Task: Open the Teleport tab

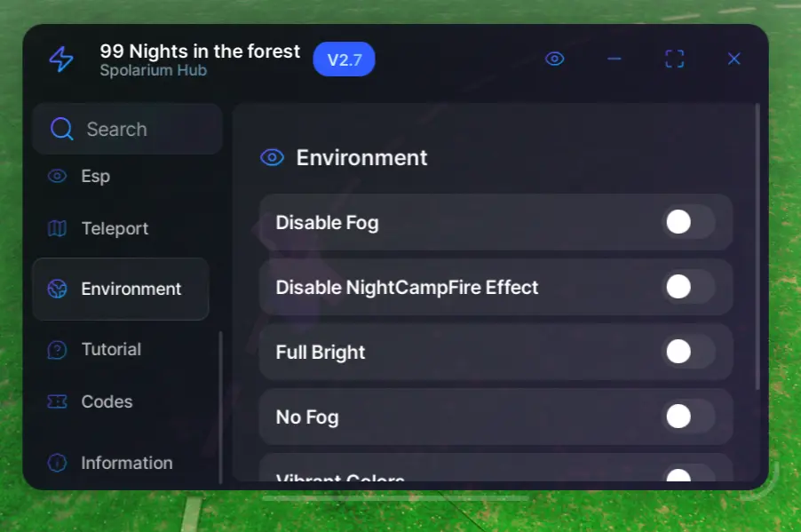Action: [115, 228]
